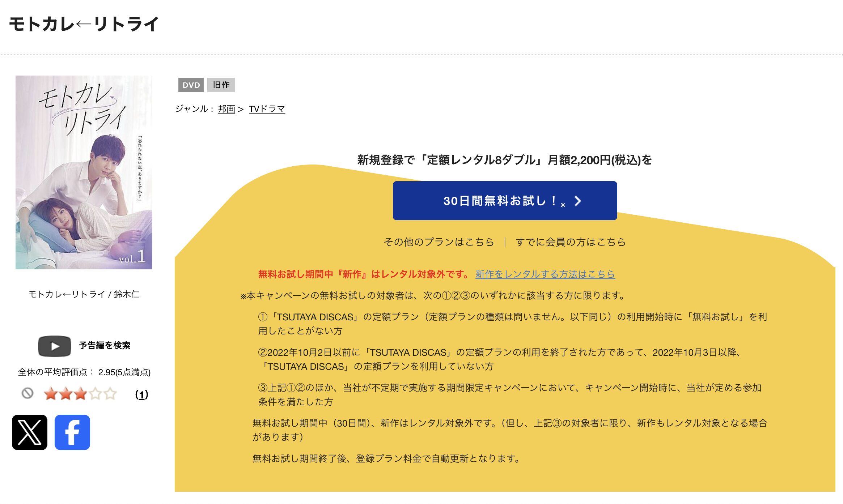Open すでに会員の方はこちら link
843x504 pixels.
(571, 242)
